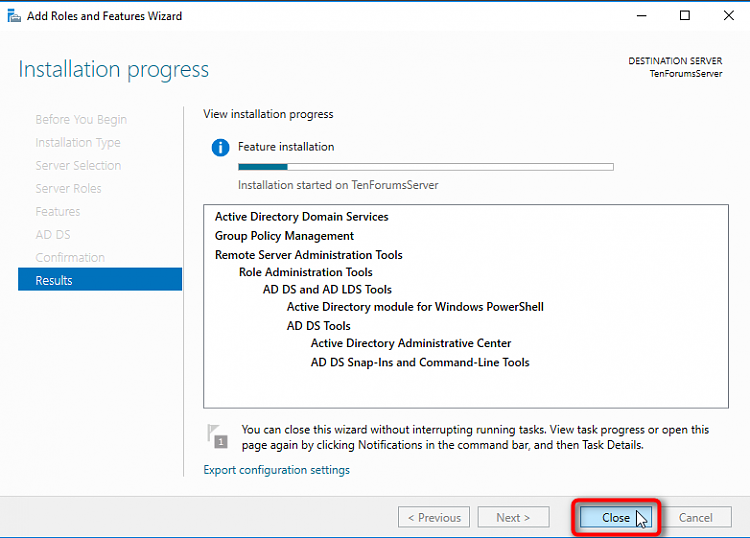Click AD DS Snap-Ins and Command-Line Tools
Image resolution: width=750 pixels, height=538 pixels.
pos(420,362)
